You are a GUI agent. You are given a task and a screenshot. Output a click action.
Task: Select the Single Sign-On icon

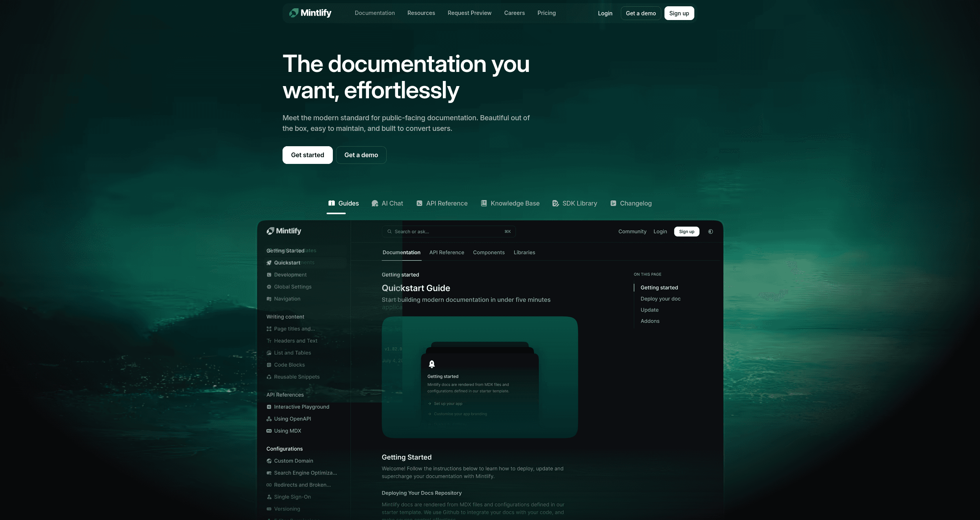[268, 497]
